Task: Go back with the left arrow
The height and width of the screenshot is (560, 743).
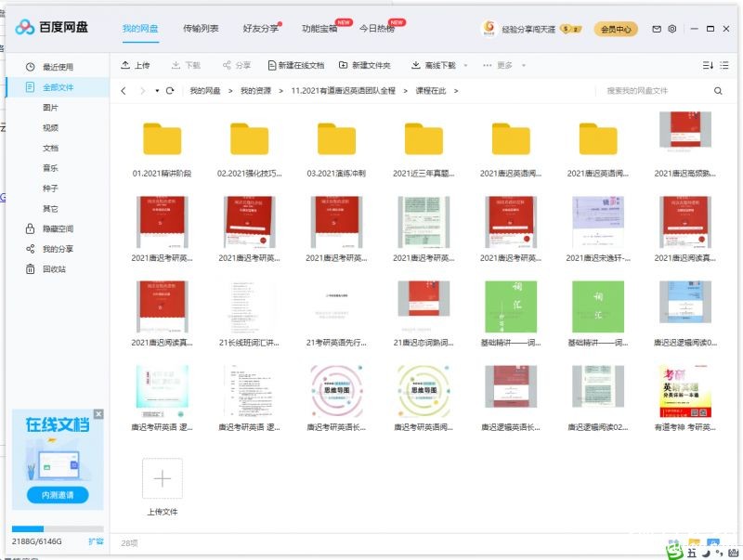Action: [x=124, y=90]
